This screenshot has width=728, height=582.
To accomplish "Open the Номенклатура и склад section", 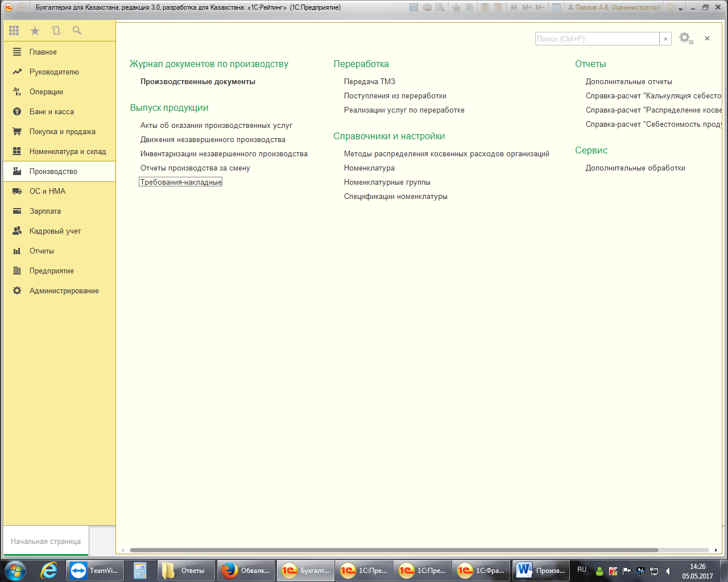I will (x=59, y=151).
